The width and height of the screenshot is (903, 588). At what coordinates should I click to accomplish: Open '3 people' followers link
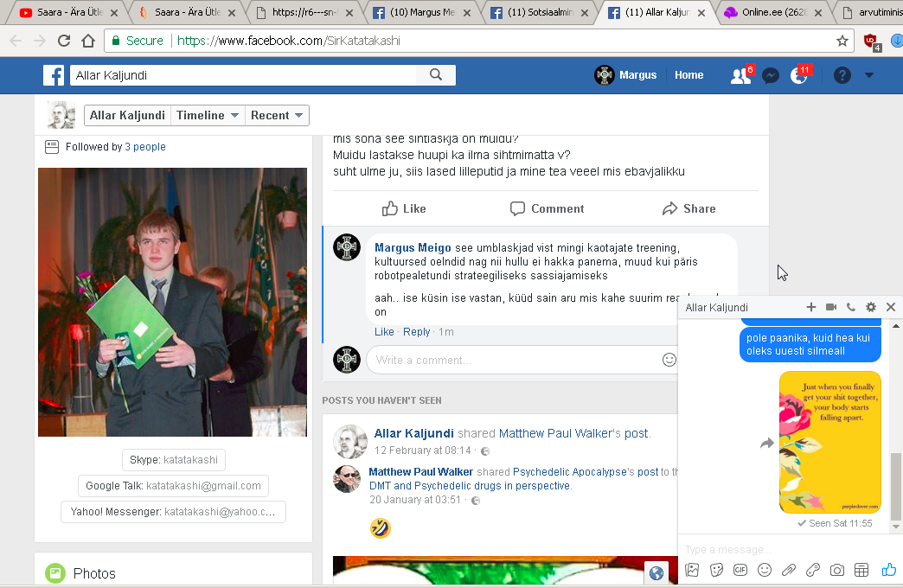pos(145,147)
